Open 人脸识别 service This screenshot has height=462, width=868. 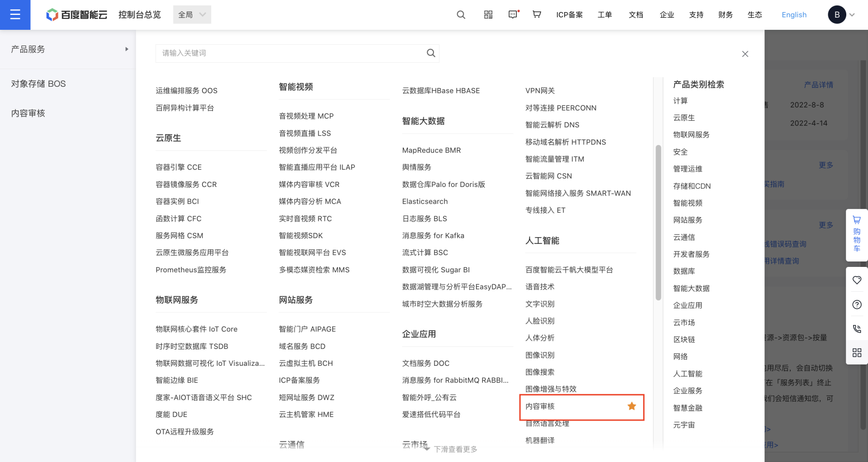click(x=540, y=321)
